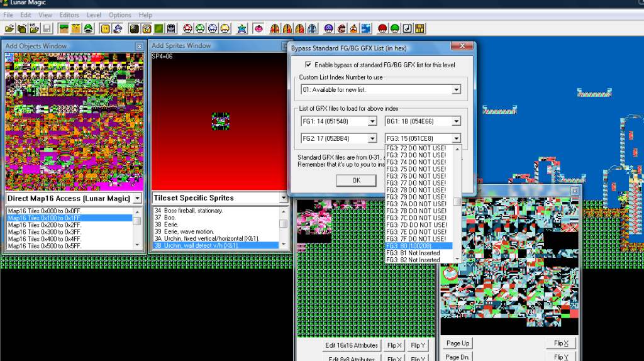Click the FG3 dropdown list scrollbar thumb
This screenshot has width=644, height=361.
click(x=457, y=202)
